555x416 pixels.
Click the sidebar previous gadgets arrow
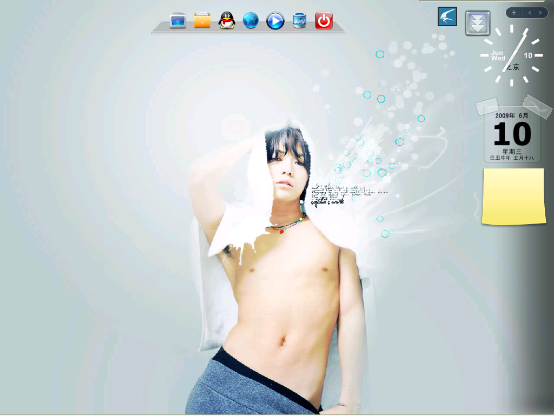click(x=529, y=13)
